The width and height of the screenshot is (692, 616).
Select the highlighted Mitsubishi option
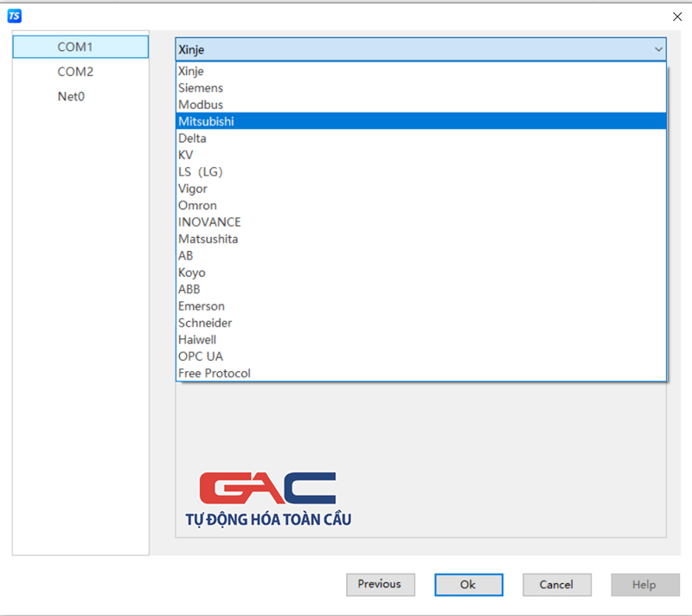(420, 121)
